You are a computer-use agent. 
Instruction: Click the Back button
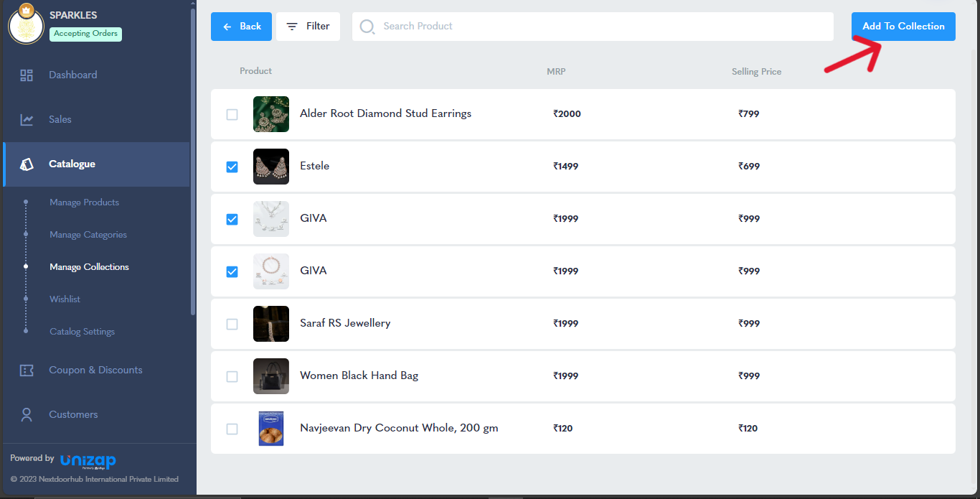[x=241, y=27]
